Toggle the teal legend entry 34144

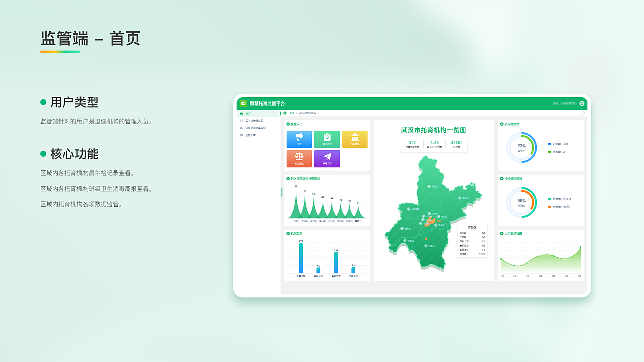point(559,199)
